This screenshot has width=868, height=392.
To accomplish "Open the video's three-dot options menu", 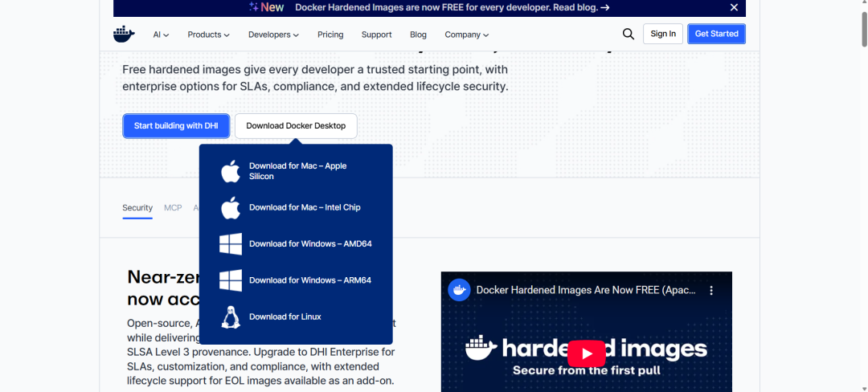I will click(x=712, y=290).
